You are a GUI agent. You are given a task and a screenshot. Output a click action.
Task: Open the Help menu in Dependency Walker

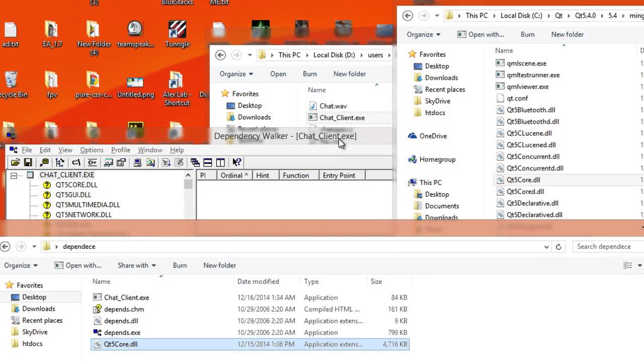click(x=177, y=150)
